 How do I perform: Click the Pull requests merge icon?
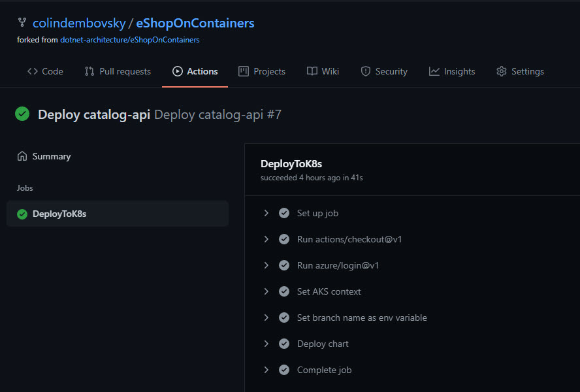pyautogui.click(x=89, y=71)
